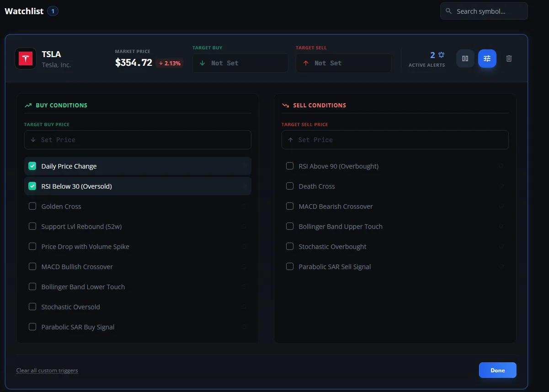549x392 pixels.
Task: Click the TSLA ticker symbol text
Action: (51, 54)
